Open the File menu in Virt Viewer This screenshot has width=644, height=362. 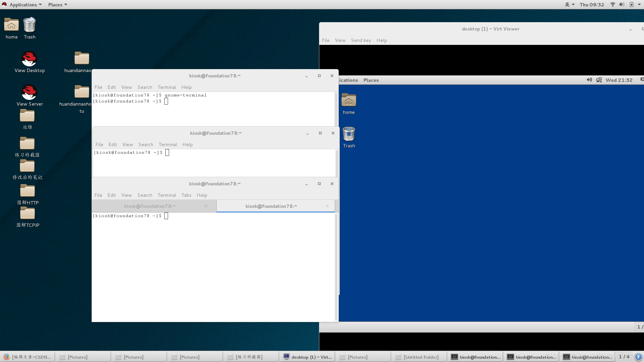pos(326,40)
